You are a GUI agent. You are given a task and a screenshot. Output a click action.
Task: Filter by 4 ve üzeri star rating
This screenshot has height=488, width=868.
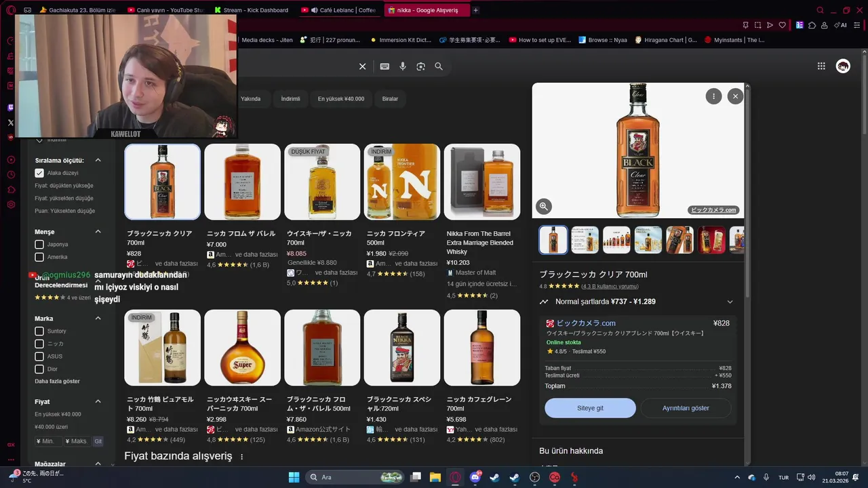[62, 298]
